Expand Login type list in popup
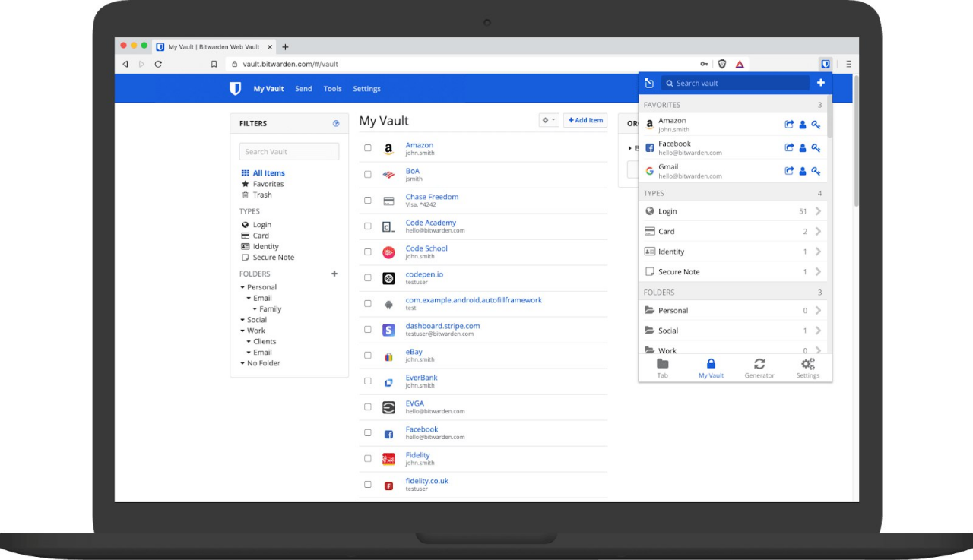The width and height of the screenshot is (973, 560). [x=818, y=211]
